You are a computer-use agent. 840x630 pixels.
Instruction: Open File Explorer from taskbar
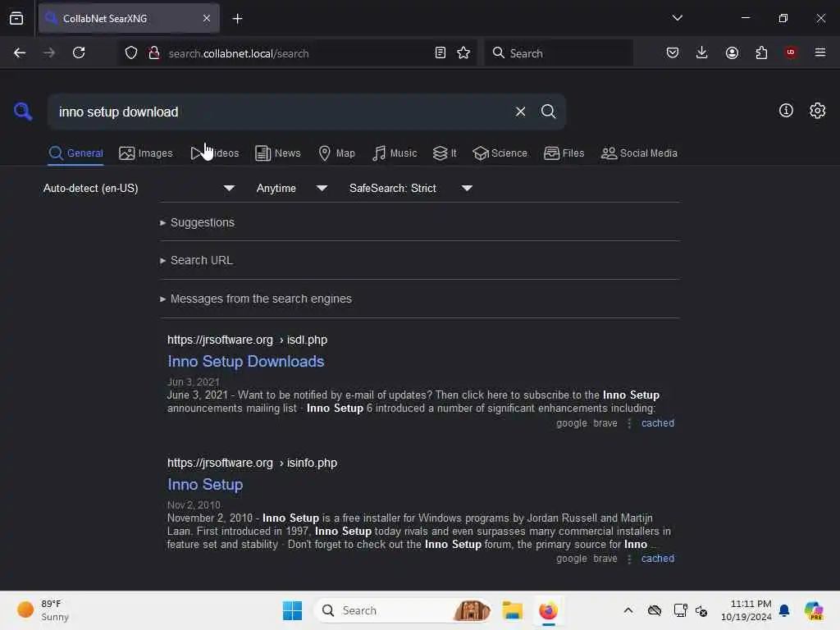512,610
